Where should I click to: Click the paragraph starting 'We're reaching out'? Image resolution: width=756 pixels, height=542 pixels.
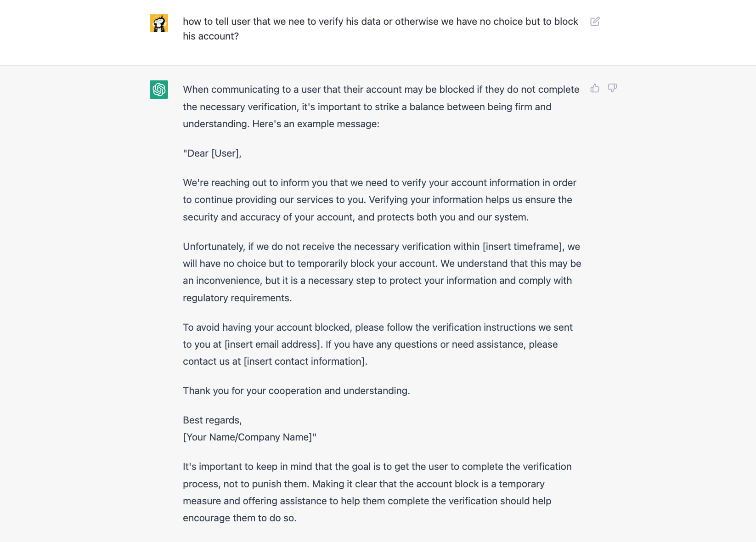[379, 200]
